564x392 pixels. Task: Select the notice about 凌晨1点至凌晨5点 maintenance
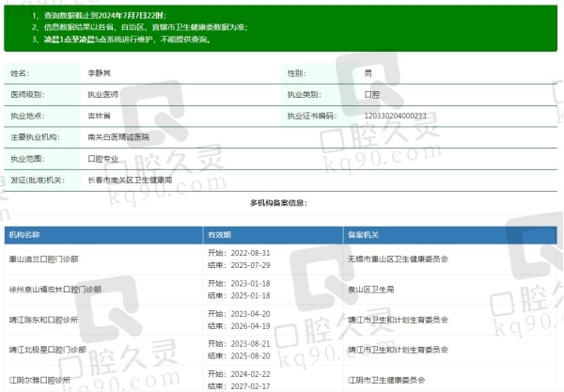[x=121, y=39]
